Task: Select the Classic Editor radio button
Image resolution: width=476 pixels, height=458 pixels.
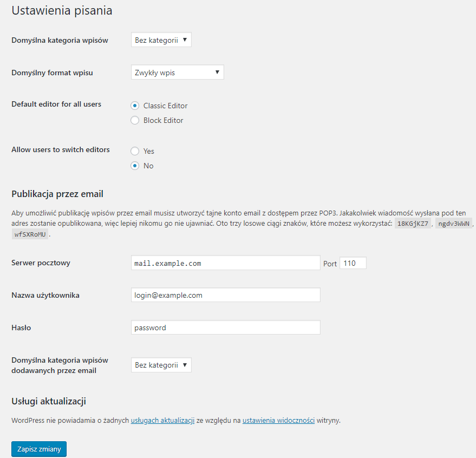Action: [x=135, y=106]
